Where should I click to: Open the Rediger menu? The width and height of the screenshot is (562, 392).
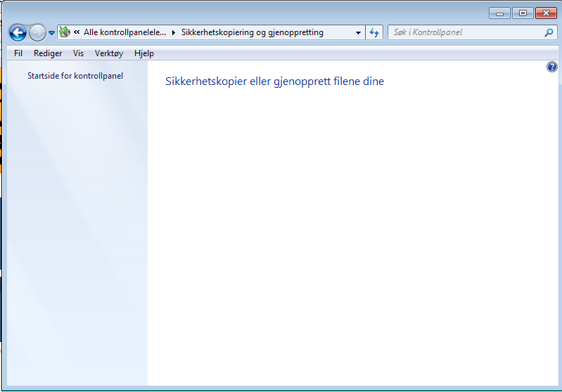point(48,53)
